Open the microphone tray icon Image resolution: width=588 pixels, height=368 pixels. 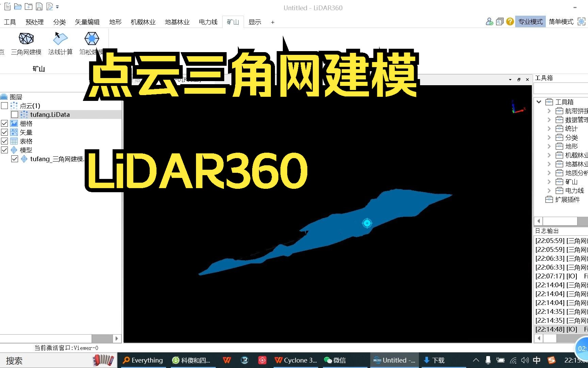[x=488, y=360]
